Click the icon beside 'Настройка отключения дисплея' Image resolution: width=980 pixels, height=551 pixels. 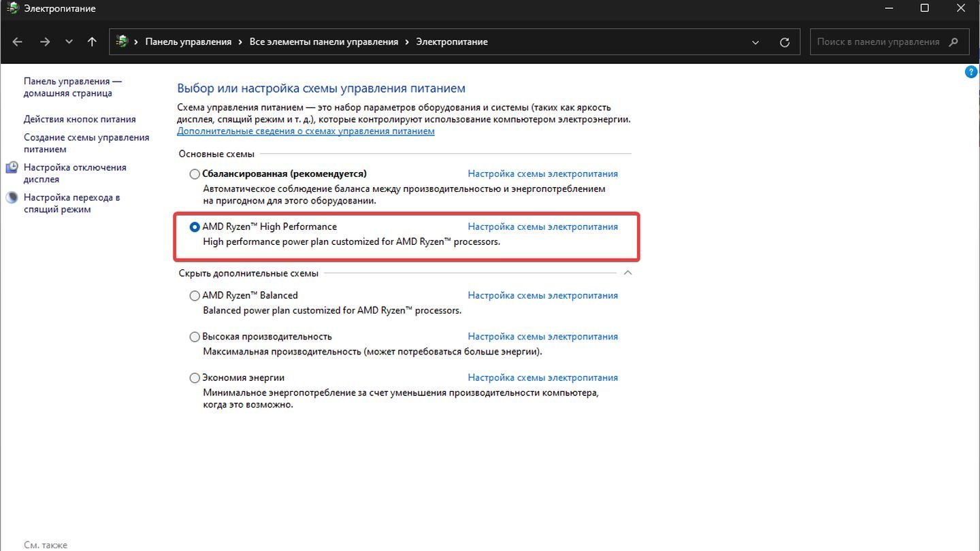point(12,167)
